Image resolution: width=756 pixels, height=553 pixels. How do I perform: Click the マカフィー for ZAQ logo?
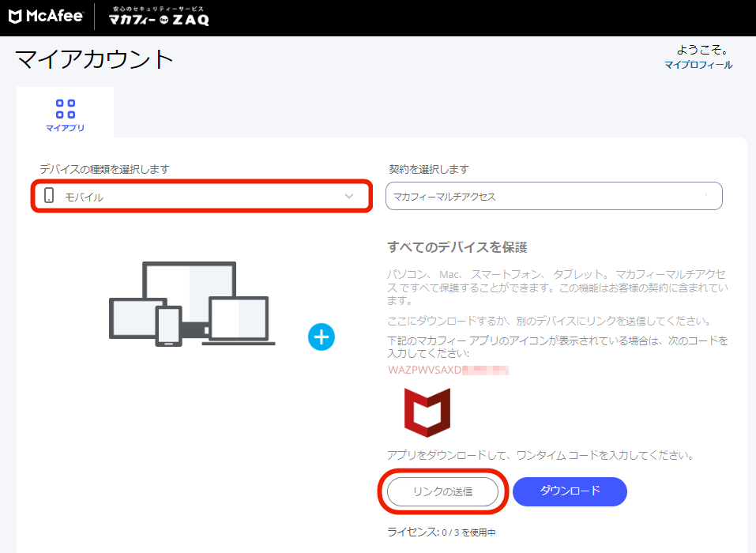point(159,17)
